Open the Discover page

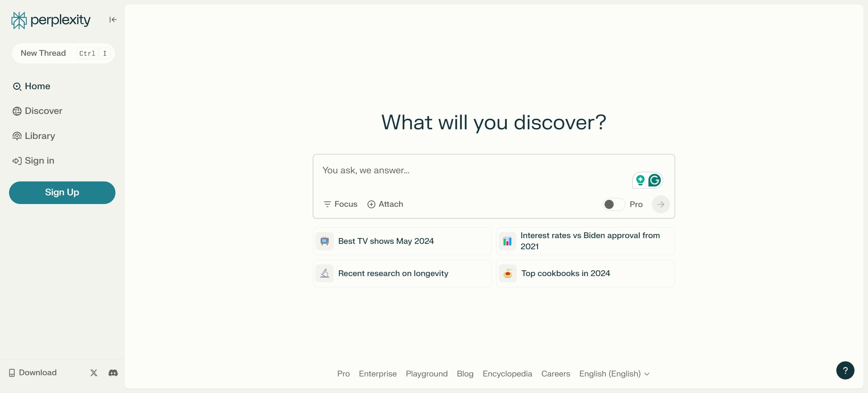pos(37,111)
